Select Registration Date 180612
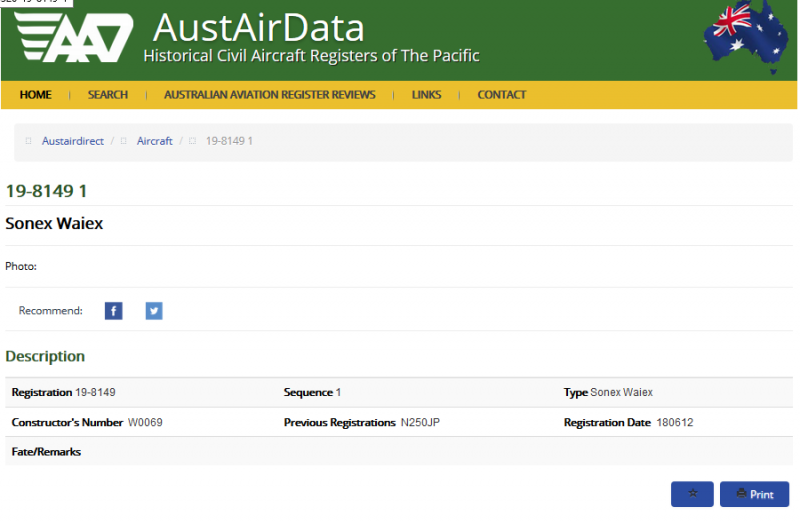800x523 pixels. 674,422
